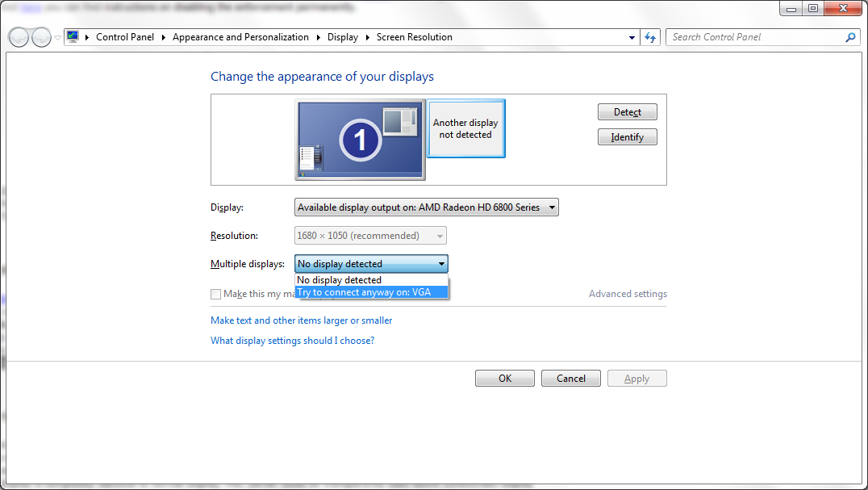Choose 'Try to connect anyway on: VGA'
The image size is (868, 490).
(371, 291)
